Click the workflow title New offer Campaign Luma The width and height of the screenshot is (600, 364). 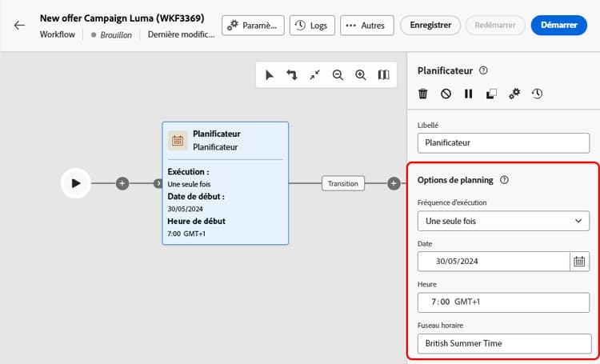(x=122, y=18)
